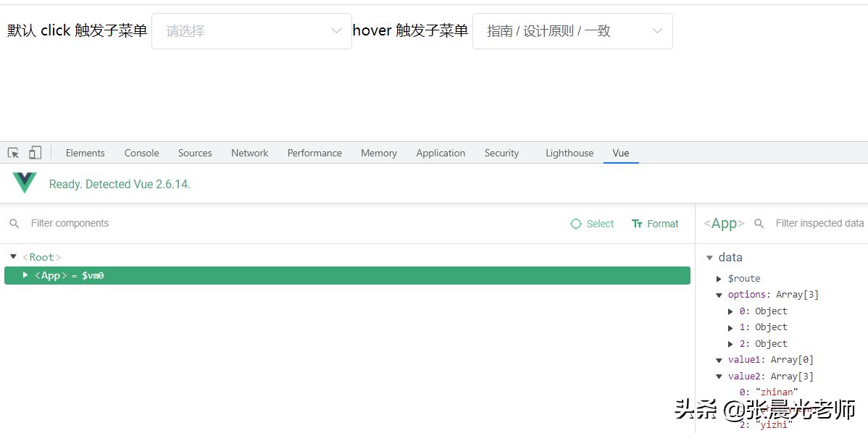Expand the $route entry in data
Image resolution: width=868 pixels, height=433 pixels.
(719, 278)
